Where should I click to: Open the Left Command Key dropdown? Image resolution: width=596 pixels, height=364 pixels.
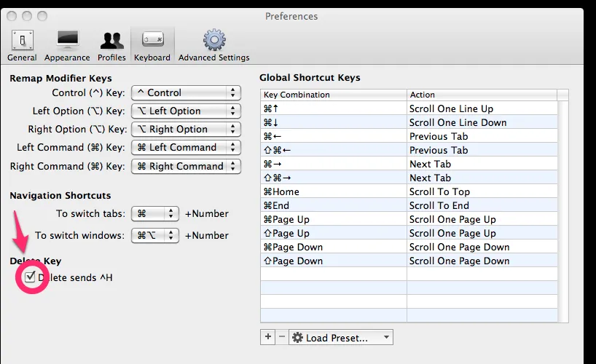tap(186, 148)
